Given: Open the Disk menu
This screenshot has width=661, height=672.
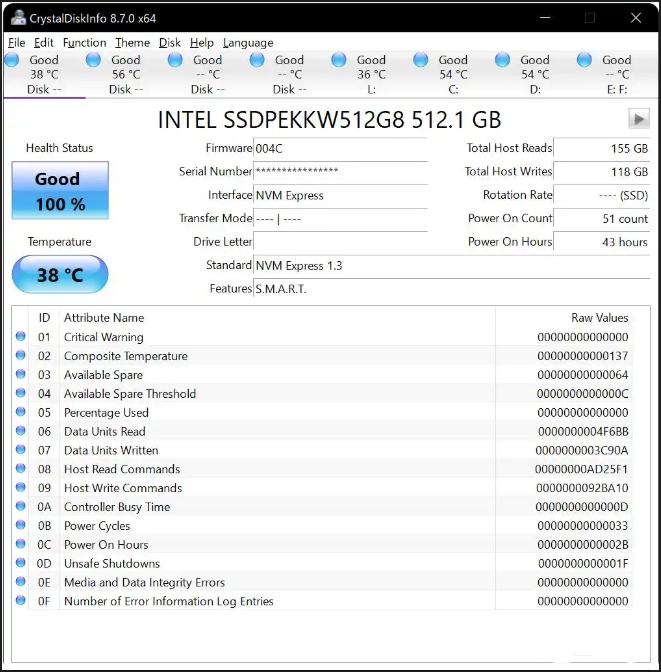Looking at the screenshot, I should click(170, 43).
